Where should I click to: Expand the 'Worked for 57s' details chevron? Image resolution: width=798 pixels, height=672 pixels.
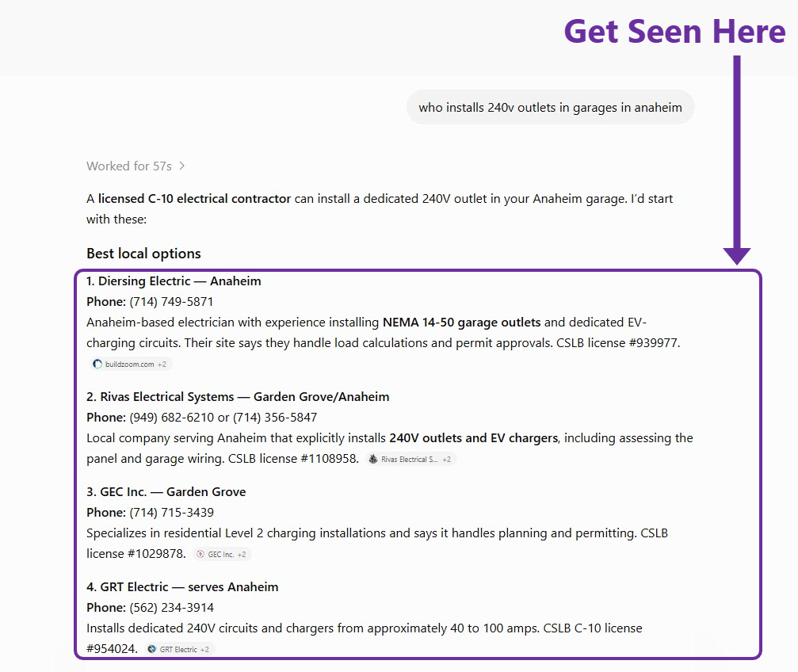click(181, 166)
